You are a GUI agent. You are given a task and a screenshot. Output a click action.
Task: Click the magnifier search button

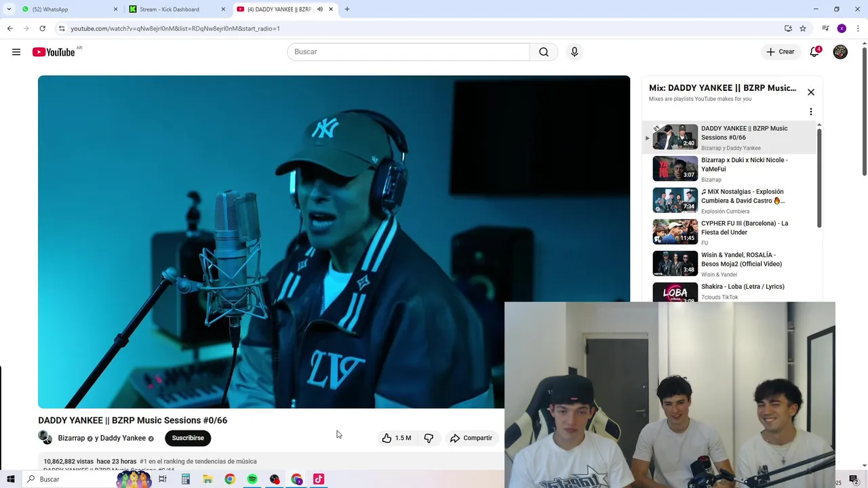(x=544, y=52)
